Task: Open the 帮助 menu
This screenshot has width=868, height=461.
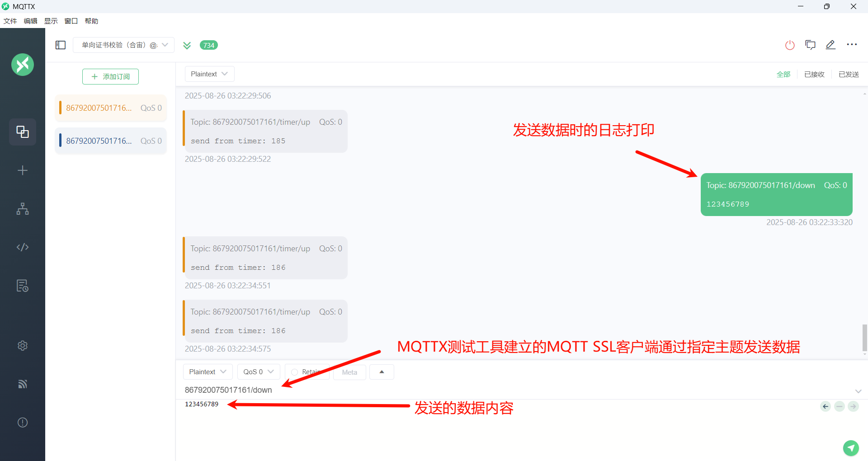Action: tap(91, 21)
